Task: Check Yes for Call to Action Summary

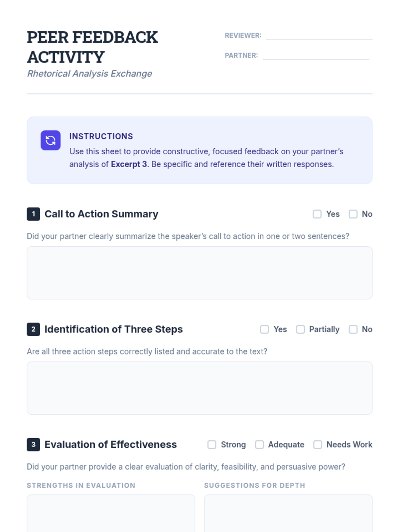Action: tap(317, 214)
